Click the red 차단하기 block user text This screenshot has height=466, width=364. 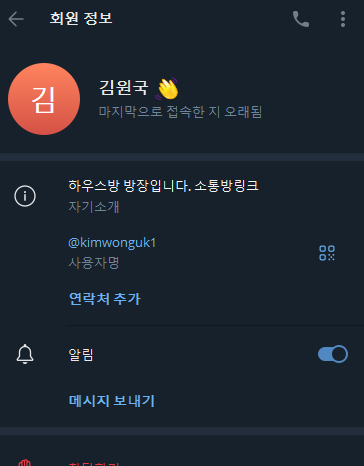(x=94, y=464)
